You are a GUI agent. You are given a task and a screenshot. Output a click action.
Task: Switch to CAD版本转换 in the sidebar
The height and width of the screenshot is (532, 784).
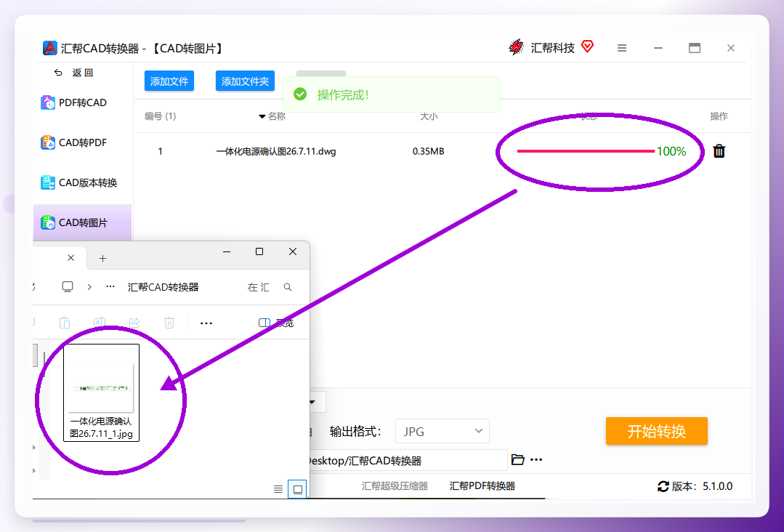(x=78, y=182)
